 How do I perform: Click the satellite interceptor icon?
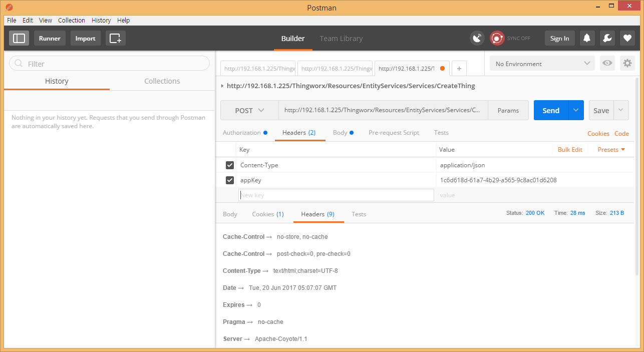tap(477, 38)
